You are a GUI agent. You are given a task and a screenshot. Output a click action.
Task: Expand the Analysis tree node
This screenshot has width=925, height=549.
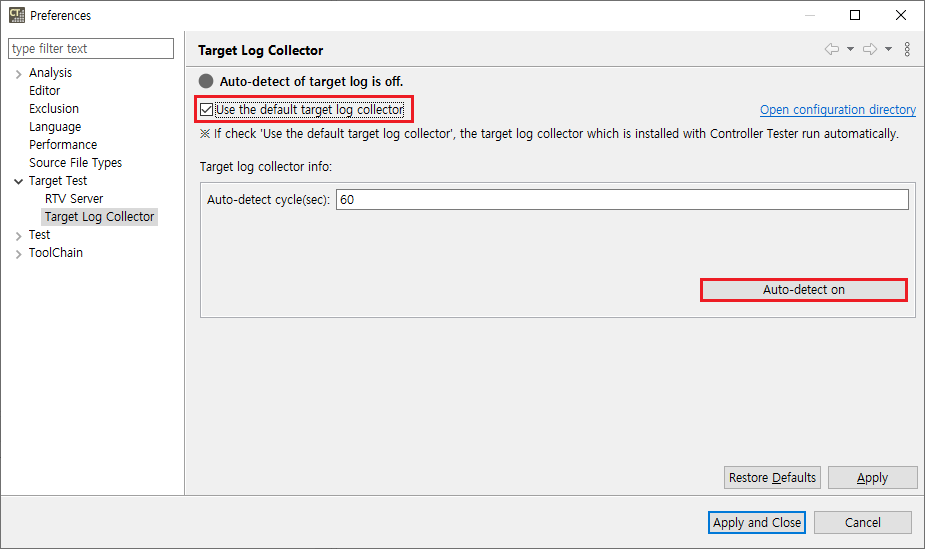(19, 73)
